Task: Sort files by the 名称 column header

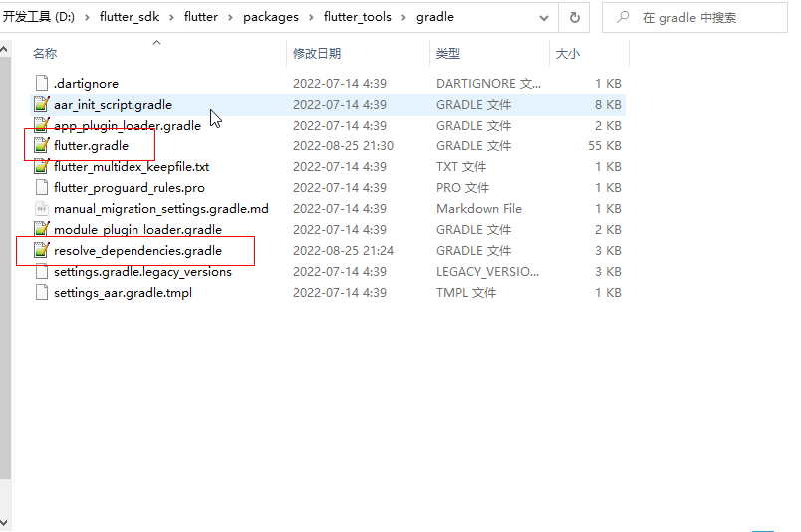Action: [45, 54]
